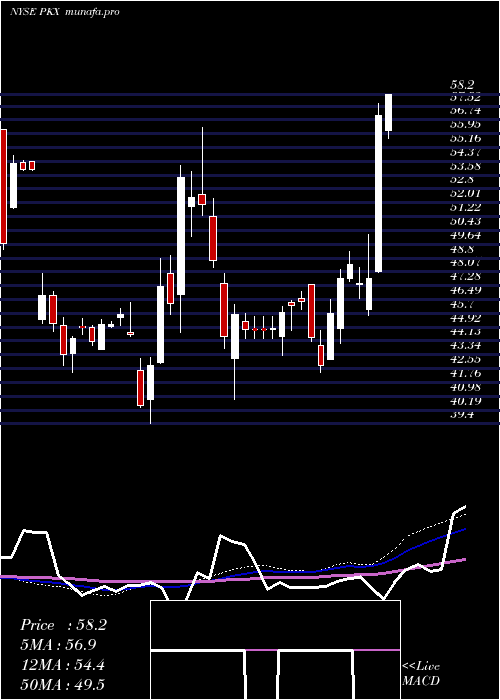Click the 44.92 price level label

[x=464, y=318]
